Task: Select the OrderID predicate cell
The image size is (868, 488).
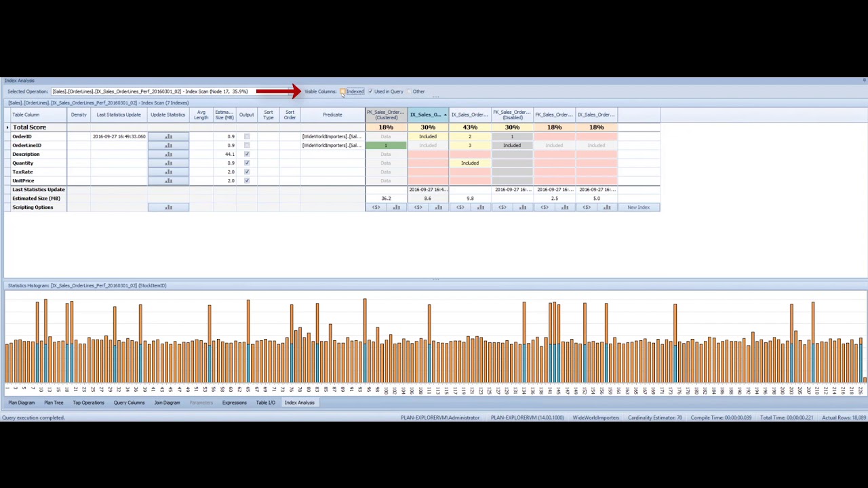Action: point(332,137)
